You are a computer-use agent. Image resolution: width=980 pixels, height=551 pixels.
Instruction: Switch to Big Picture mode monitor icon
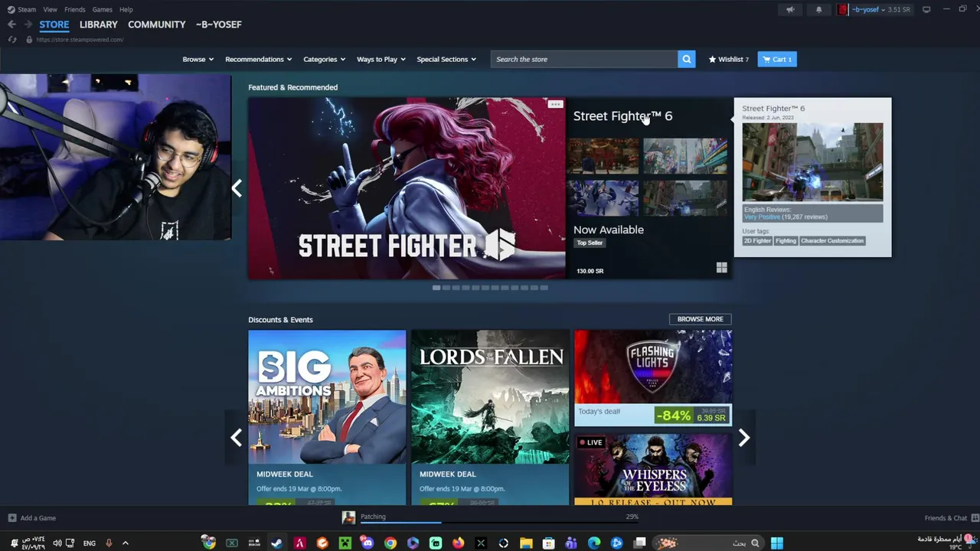tap(926, 9)
